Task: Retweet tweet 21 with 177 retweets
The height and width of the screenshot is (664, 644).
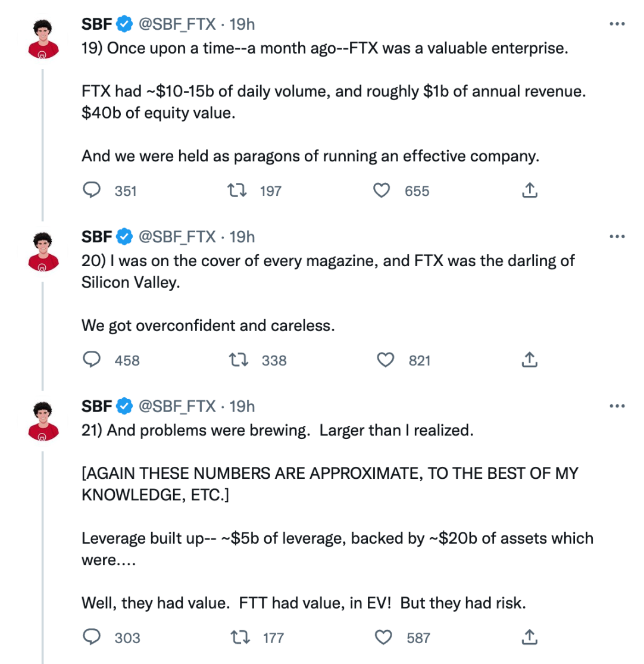Action: (239, 637)
